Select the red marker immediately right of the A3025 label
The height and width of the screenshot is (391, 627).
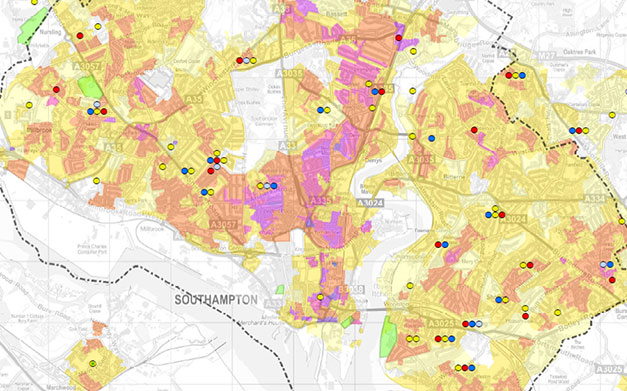pyautogui.click(x=465, y=324)
